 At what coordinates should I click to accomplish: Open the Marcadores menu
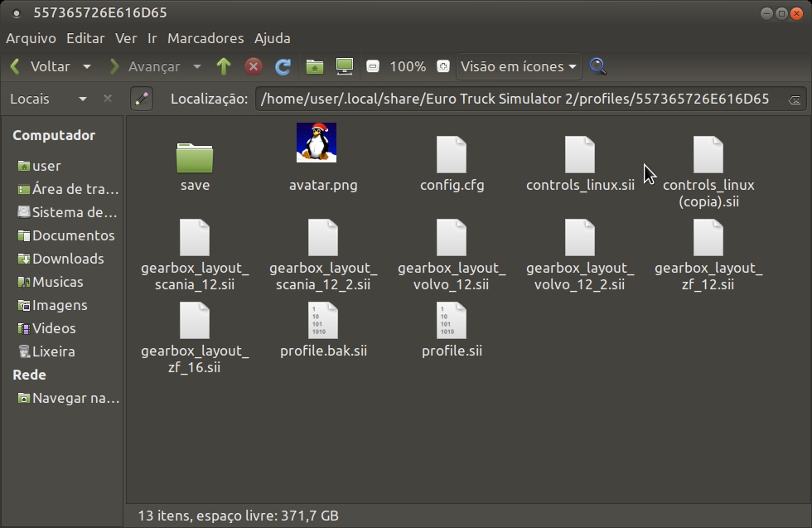[205, 38]
